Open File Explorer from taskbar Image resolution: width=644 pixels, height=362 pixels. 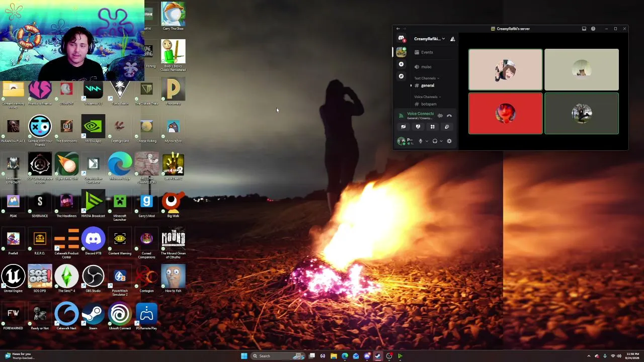coord(334,356)
